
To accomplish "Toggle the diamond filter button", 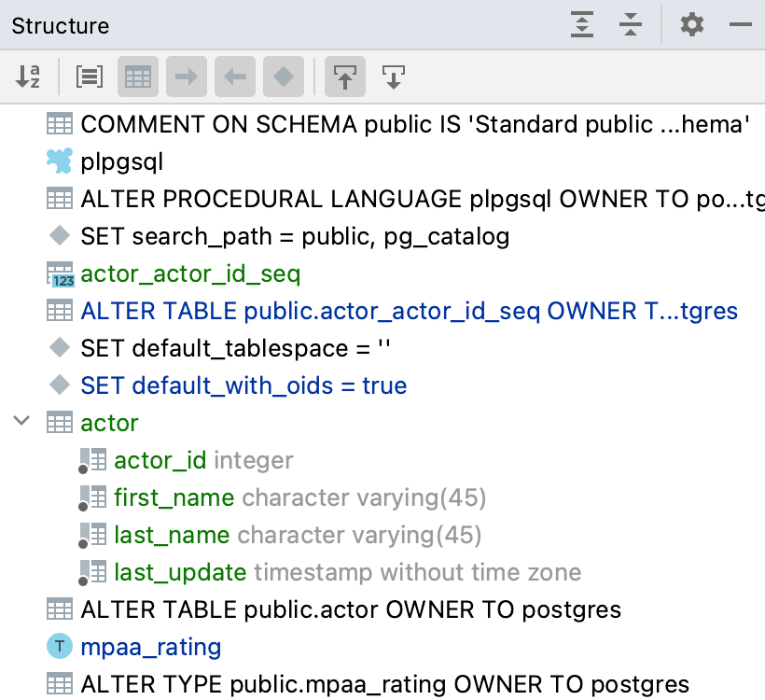I will (x=284, y=77).
